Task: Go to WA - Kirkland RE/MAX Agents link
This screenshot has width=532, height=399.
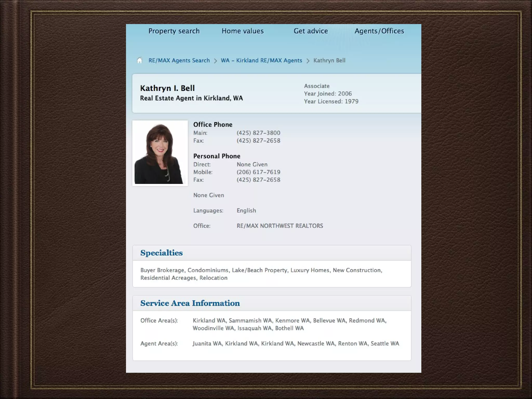Action: tap(261, 60)
